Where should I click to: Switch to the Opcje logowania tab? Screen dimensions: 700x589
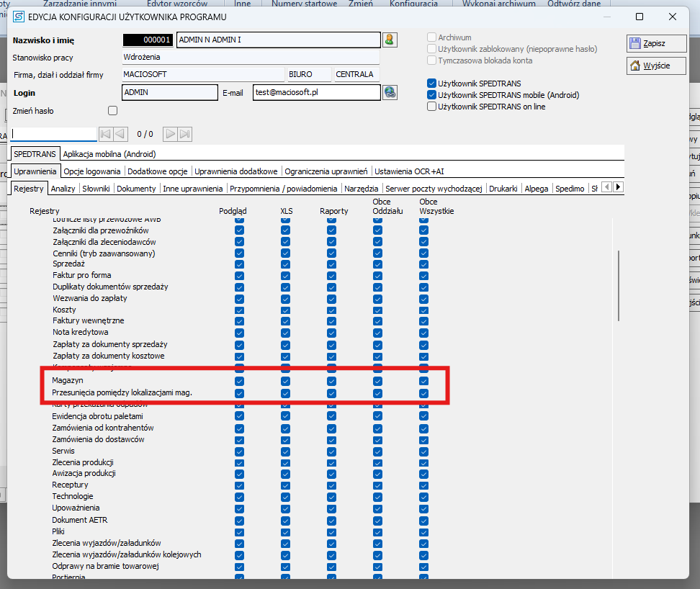[x=92, y=171]
